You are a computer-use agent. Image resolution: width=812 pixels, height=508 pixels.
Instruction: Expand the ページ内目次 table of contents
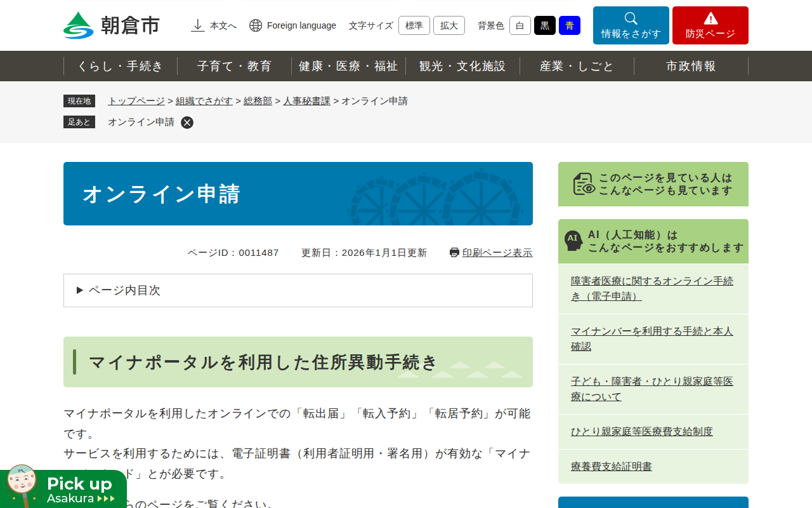tap(298, 290)
